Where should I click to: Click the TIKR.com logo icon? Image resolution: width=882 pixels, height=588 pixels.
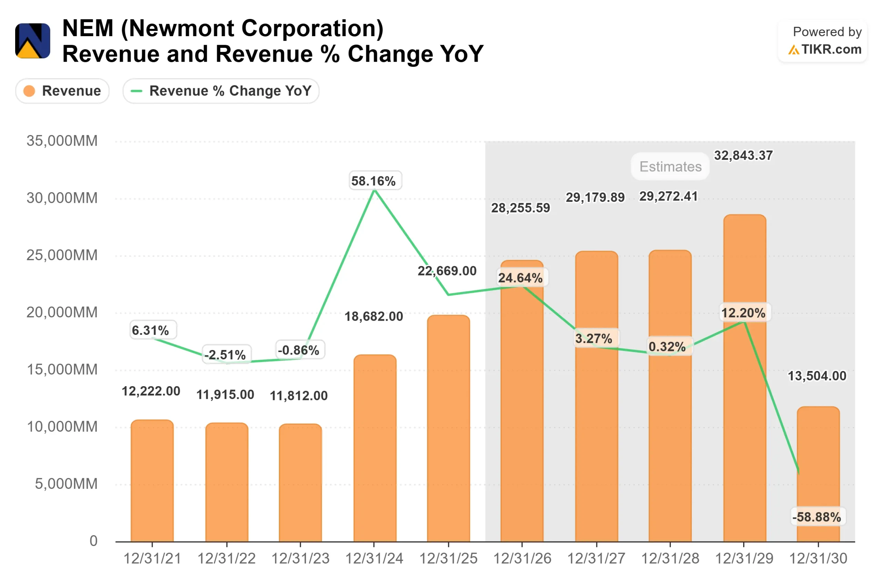793,49
